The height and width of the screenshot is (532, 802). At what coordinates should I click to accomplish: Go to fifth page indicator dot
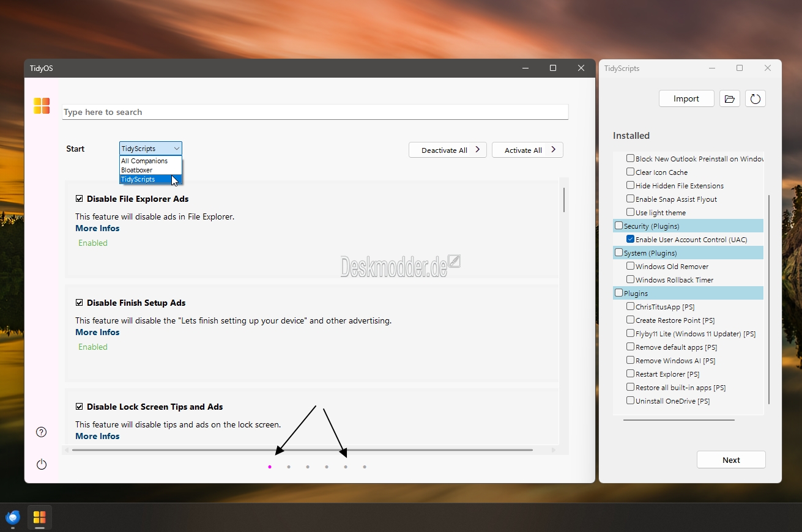click(x=346, y=467)
